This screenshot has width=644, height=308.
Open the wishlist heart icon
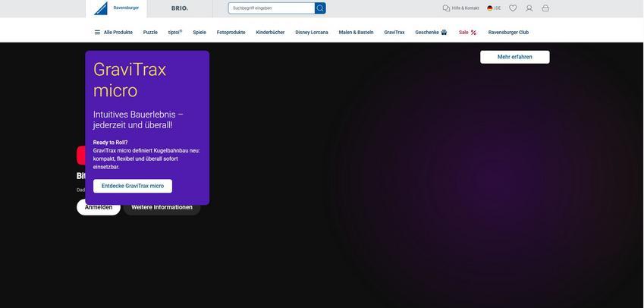point(513,8)
